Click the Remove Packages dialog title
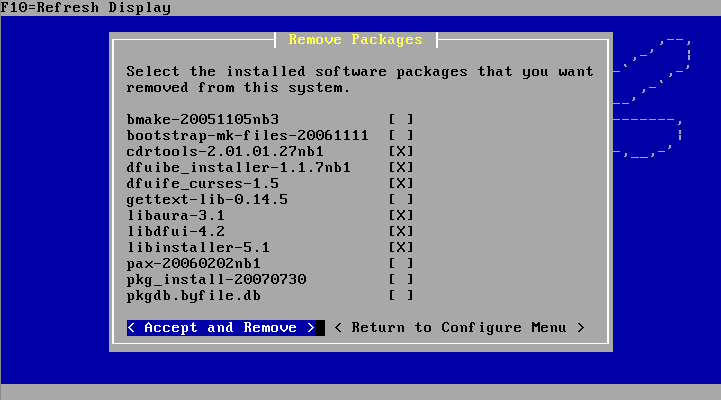721x400 pixels. pos(355,39)
